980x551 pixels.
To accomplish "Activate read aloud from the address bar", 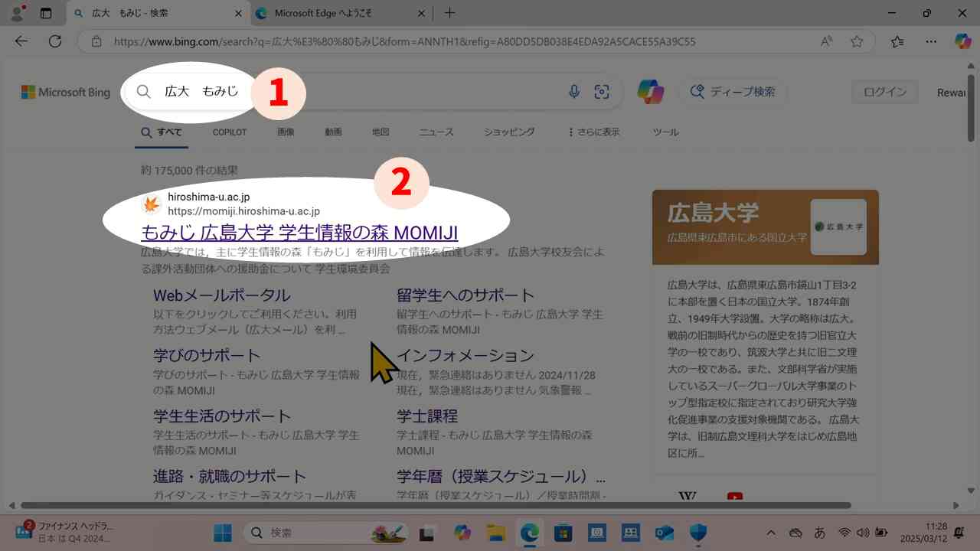I will tap(826, 41).
